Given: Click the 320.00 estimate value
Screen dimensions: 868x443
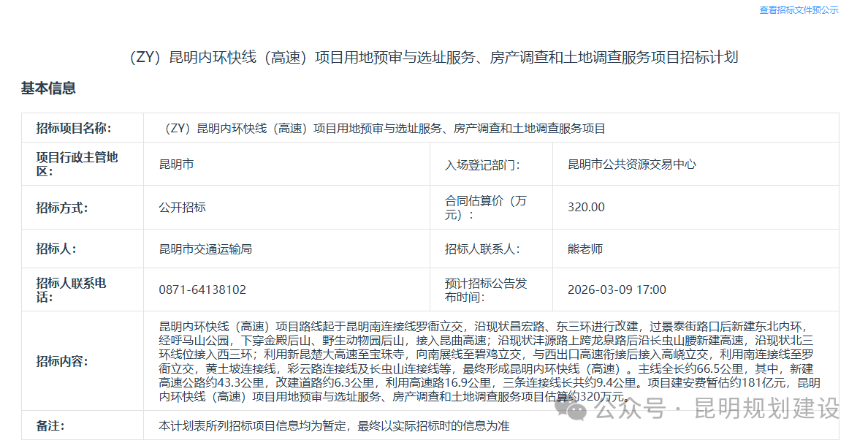Looking at the screenshot, I should point(586,207).
